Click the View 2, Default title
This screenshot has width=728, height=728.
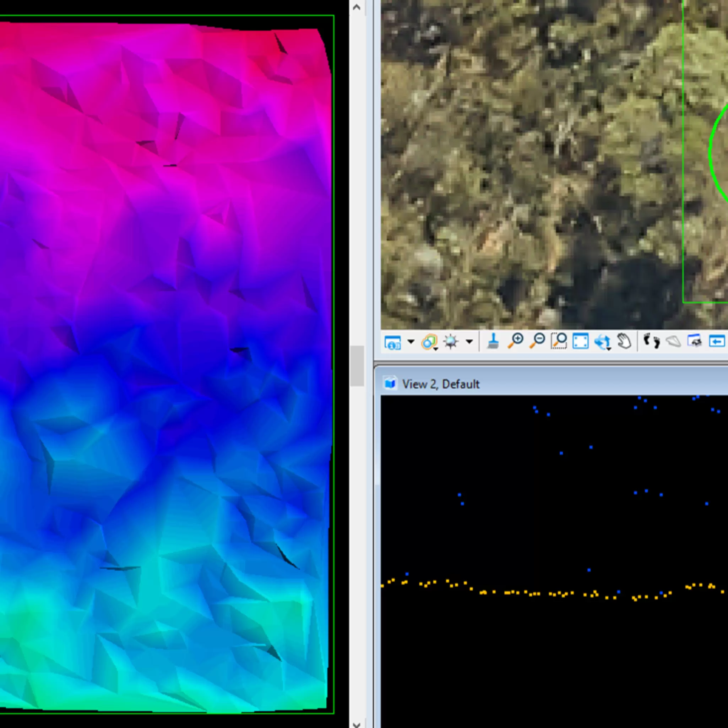(x=441, y=384)
